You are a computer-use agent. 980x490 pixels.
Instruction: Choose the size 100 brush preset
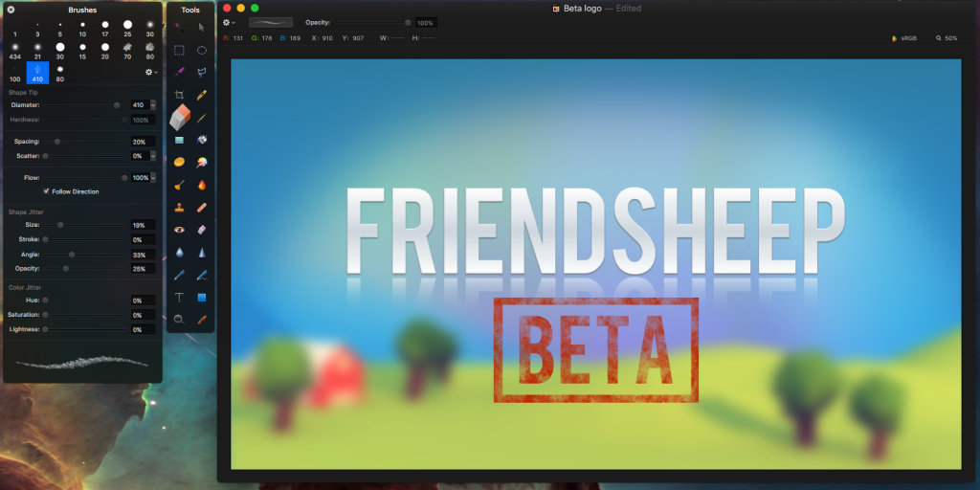coord(15,73)
